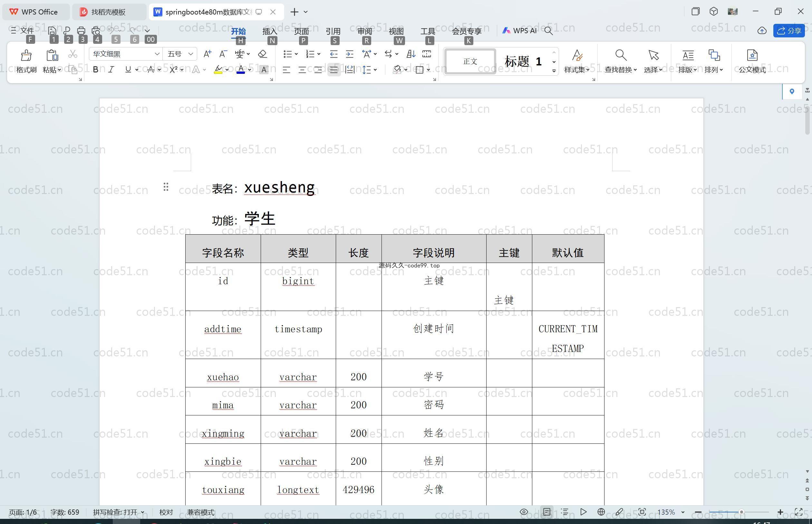Toggle Justify alignment button
This screenshot has width=812, height=524.
coord(334,70)
